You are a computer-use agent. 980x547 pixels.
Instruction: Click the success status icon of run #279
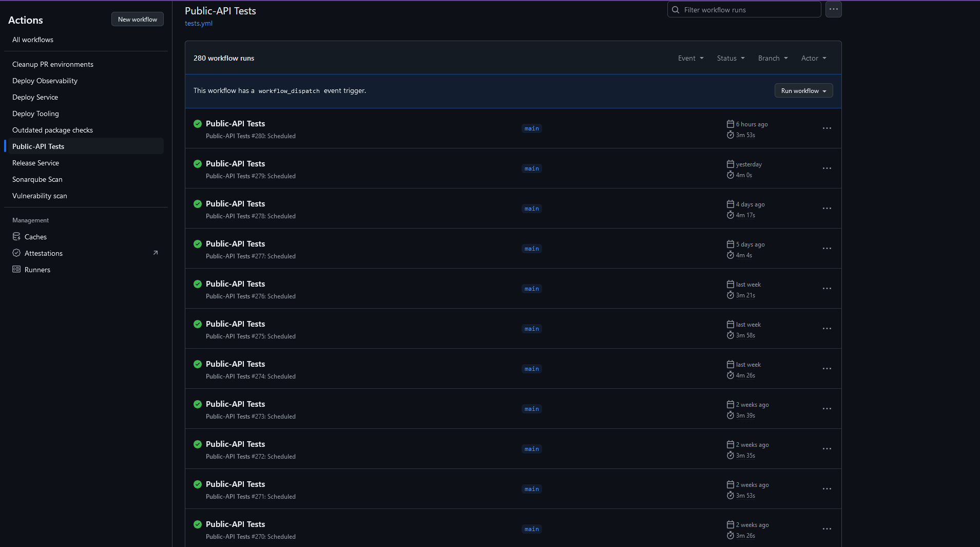198,164
